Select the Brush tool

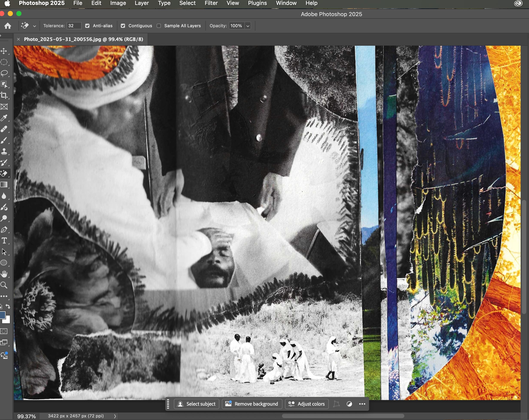(x=4, y=140)
